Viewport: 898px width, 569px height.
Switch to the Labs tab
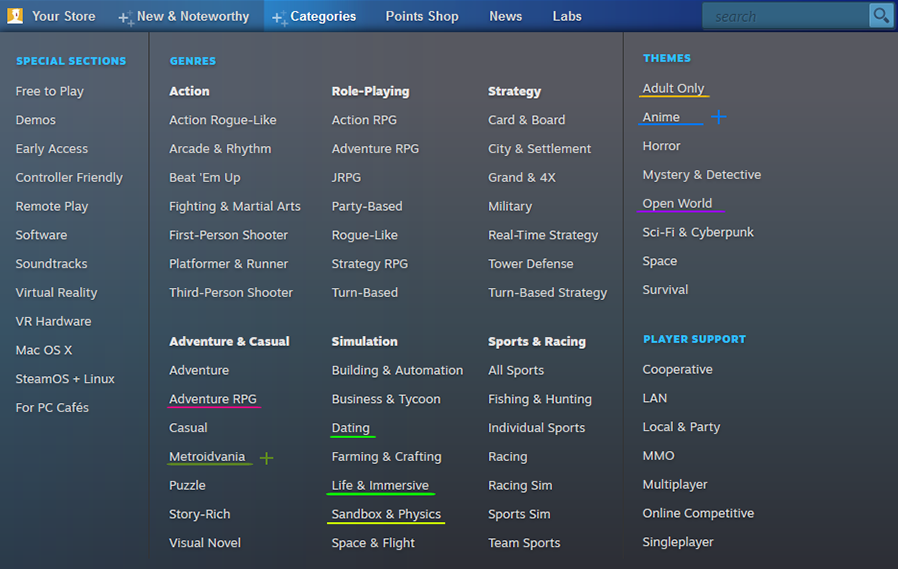click(566, 16)
